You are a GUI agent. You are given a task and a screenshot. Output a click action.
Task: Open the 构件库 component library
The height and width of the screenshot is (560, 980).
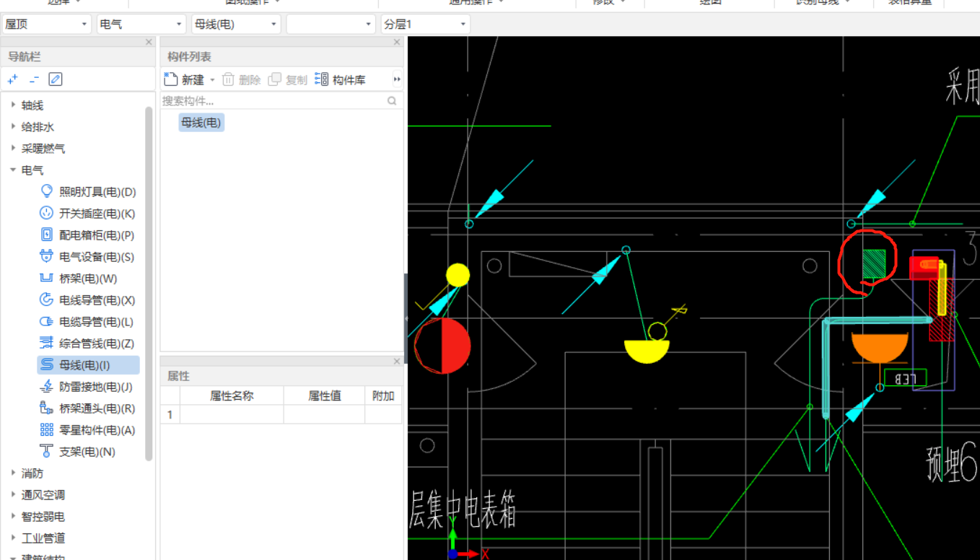(x=340, y=79)
